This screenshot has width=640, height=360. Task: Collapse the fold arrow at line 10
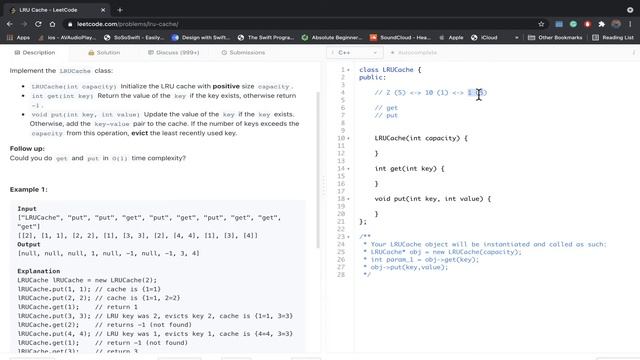point(348,138)
